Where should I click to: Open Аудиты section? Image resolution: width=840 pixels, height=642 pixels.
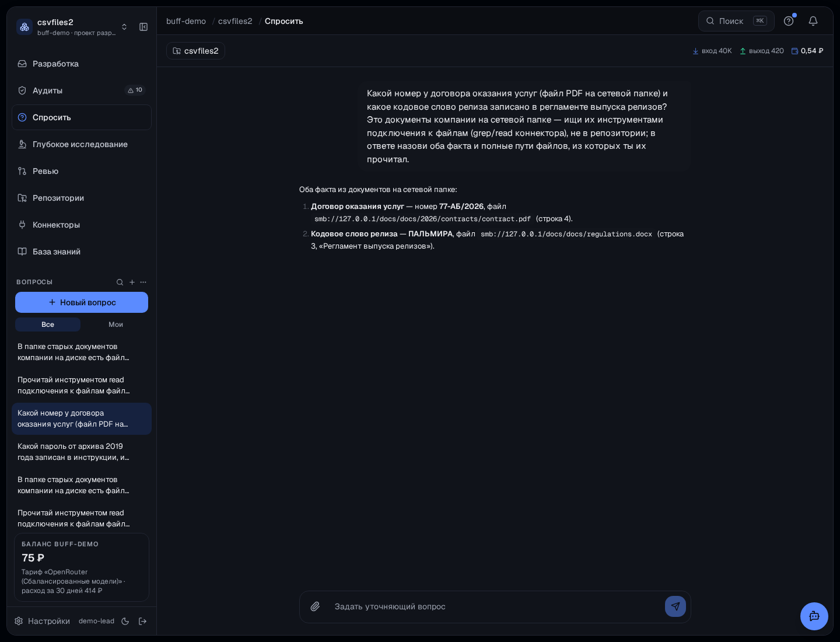82,90
